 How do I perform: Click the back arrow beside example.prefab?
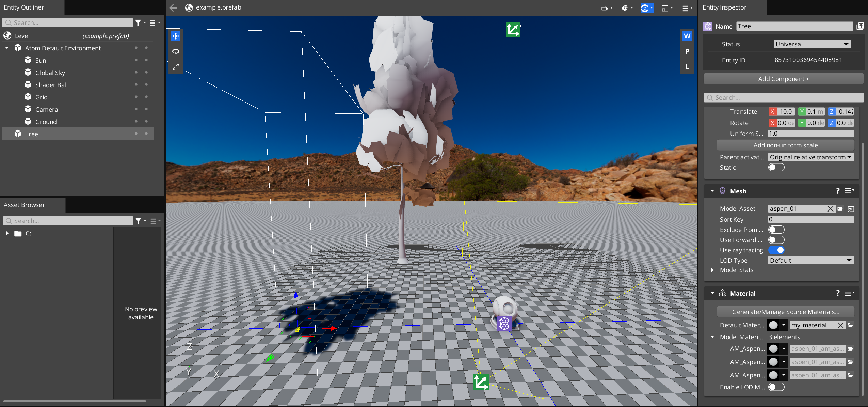pos(173,8)
